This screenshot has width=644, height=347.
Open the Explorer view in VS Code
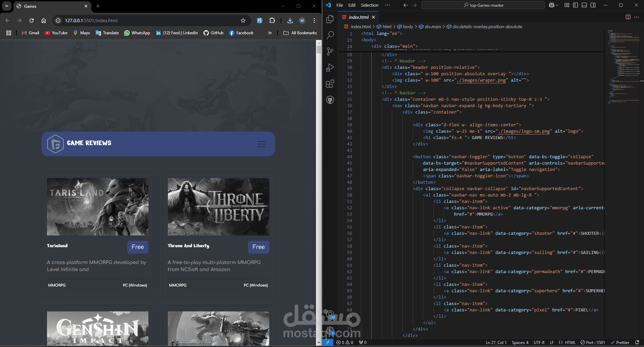click(x=330, y=19)
